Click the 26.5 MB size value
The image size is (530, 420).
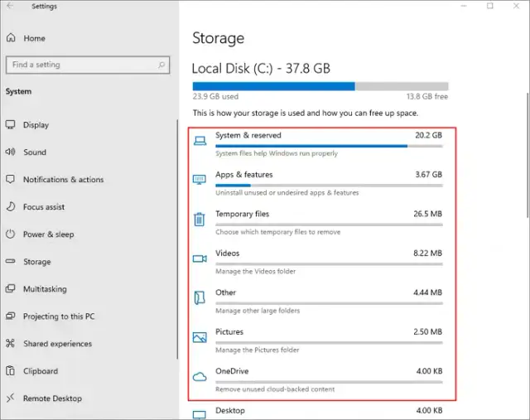[427, 214]
